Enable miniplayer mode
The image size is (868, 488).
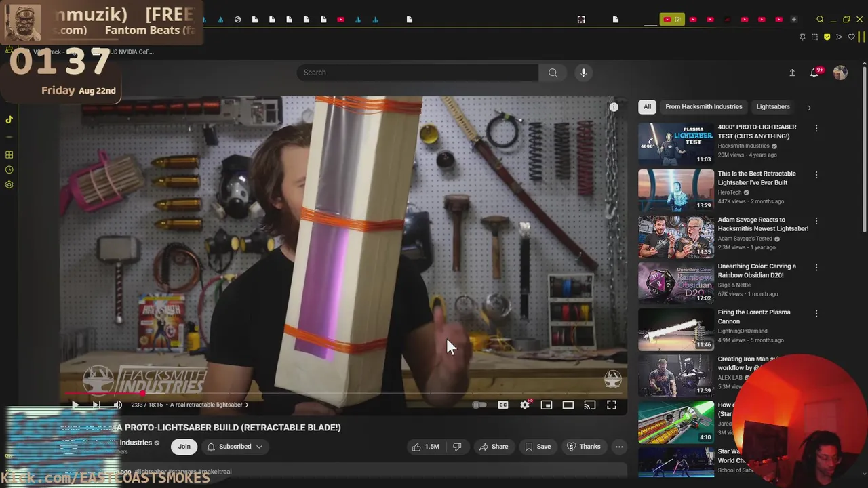(x=547, y=405)
